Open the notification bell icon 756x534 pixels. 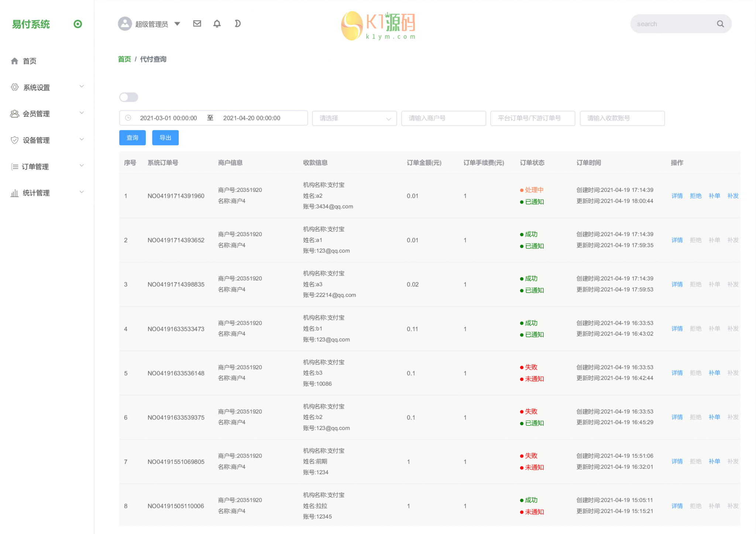(217, 24)
